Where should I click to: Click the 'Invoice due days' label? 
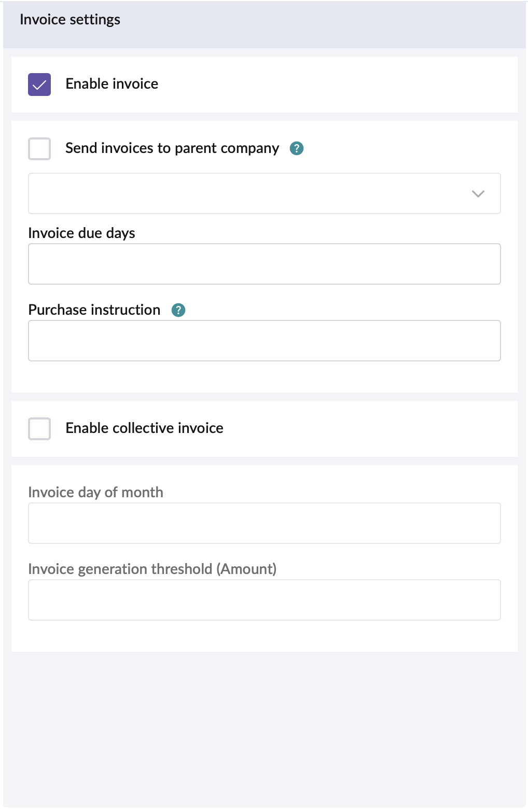81,233
